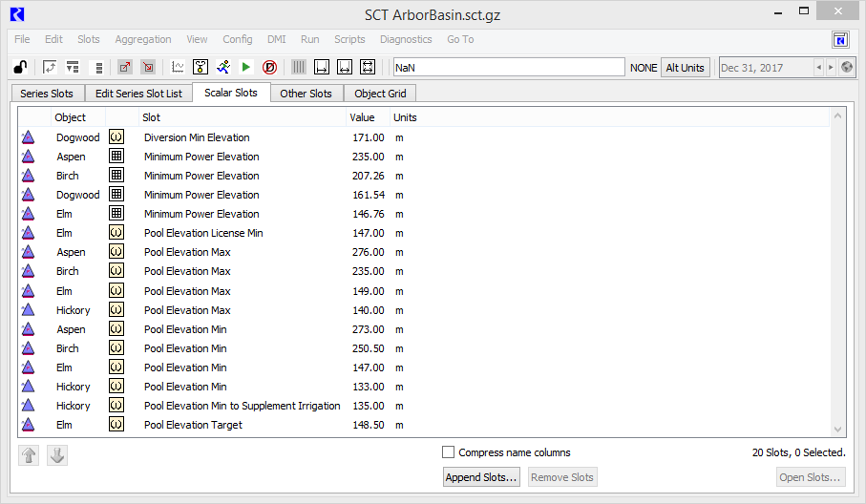Open the Aggregation menu

click(143, 40)
